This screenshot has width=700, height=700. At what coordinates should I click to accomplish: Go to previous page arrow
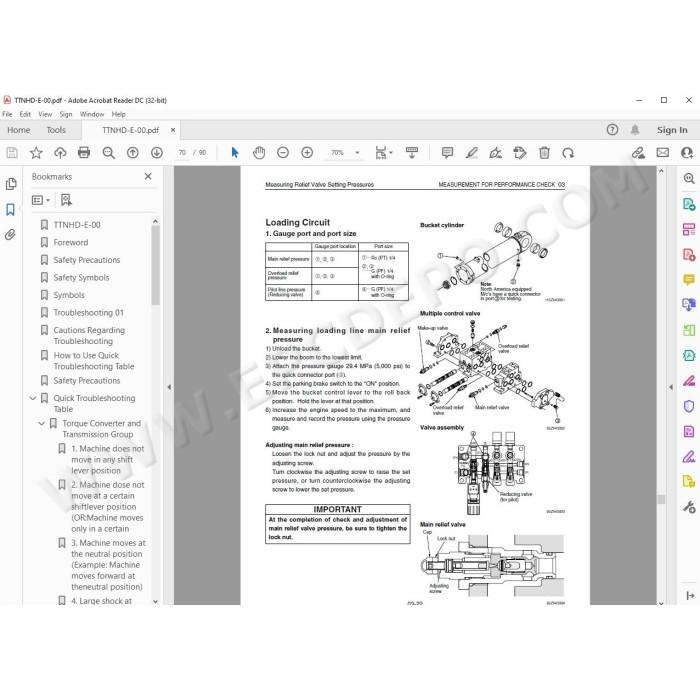[x=133, y=153]
